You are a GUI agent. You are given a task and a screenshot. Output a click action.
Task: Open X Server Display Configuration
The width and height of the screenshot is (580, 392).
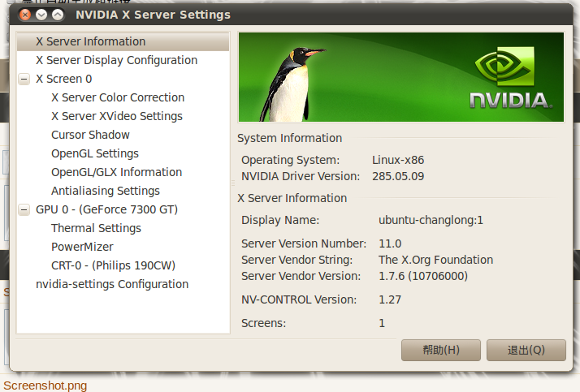(x=116, y=60)
